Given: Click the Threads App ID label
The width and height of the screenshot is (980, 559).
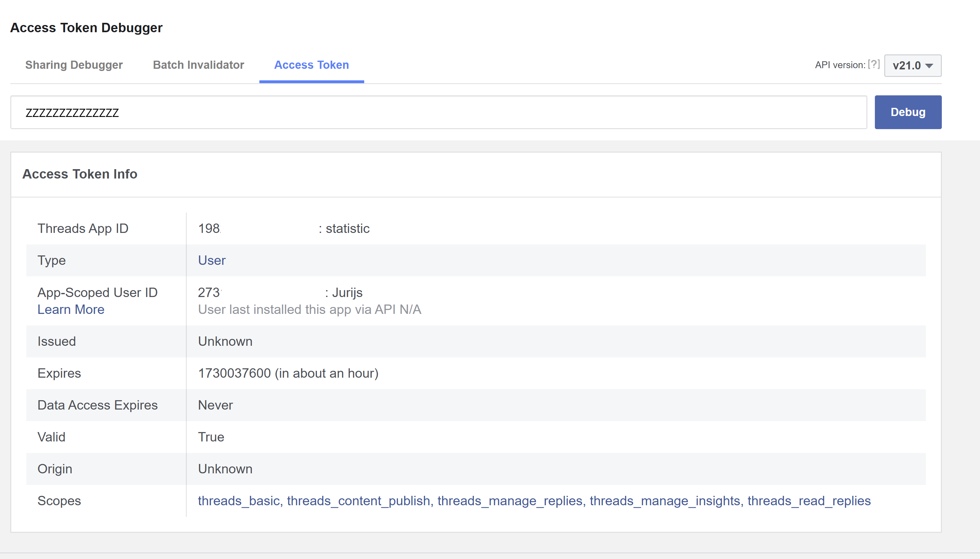Looking at the screenshot, I should (x=83, y=229).
